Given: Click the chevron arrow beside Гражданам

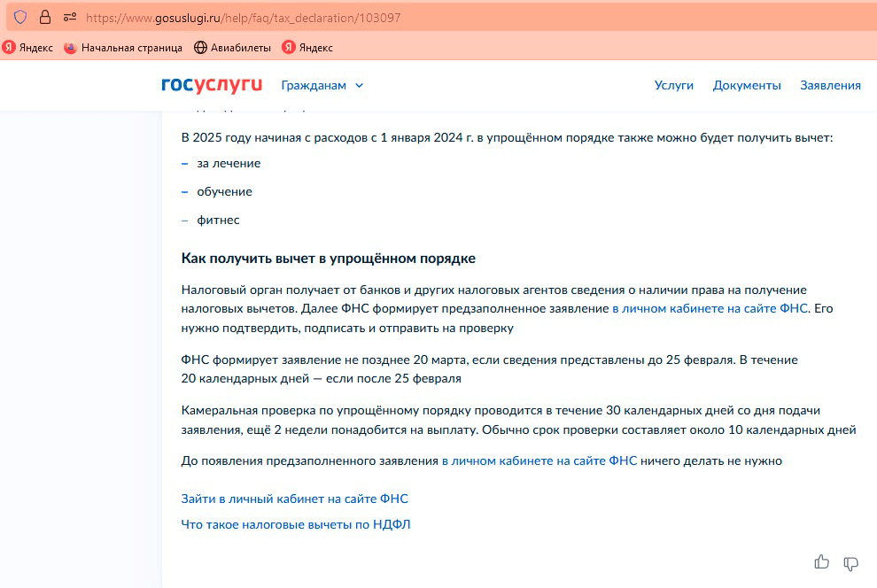Looking at the screenshot, I should (359, 86).
